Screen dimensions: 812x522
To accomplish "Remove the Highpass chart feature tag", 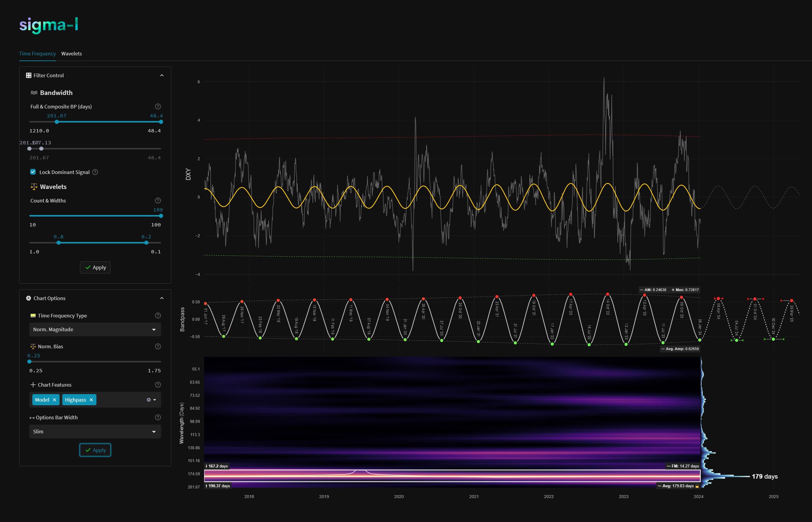I will 91,400.
